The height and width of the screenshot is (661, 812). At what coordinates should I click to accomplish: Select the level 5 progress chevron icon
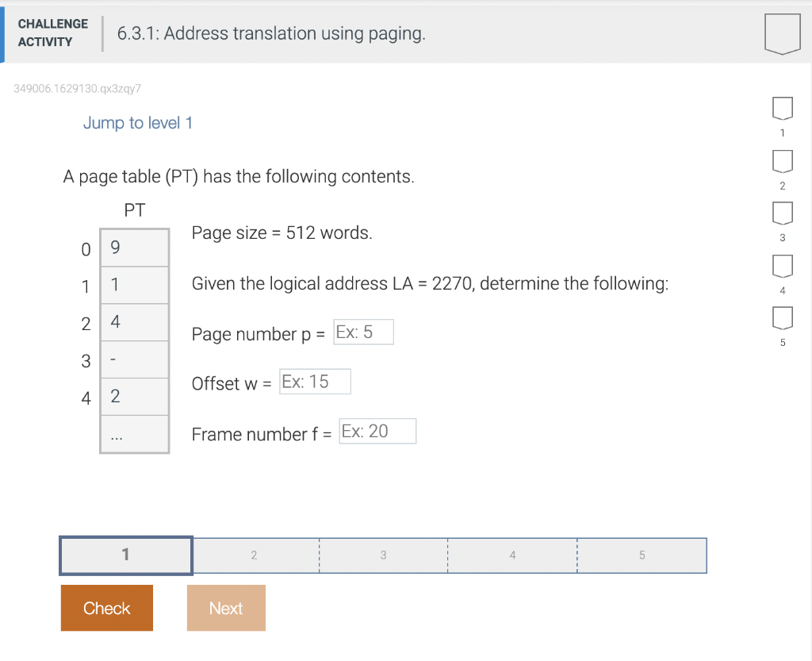pyautogui.click(x=782, y=319)
